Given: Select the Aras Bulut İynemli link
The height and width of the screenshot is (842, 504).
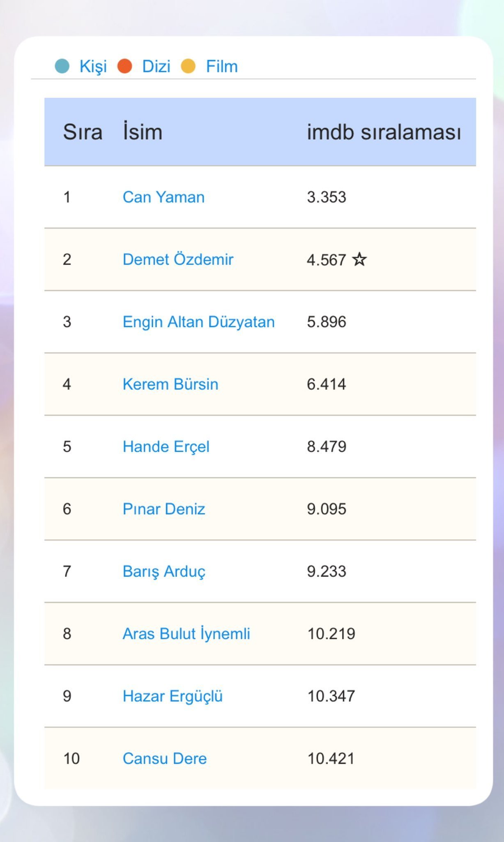Looking at the screenshot, I should click(x=186, y=634).
